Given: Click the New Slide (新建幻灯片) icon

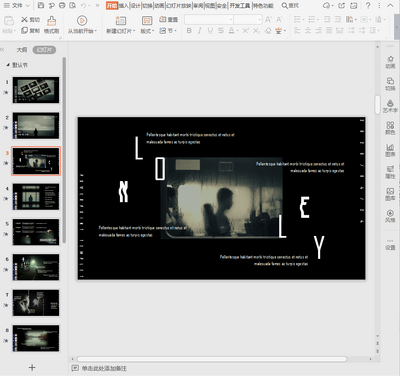Looking at the screenshot, I should [120, 21].
